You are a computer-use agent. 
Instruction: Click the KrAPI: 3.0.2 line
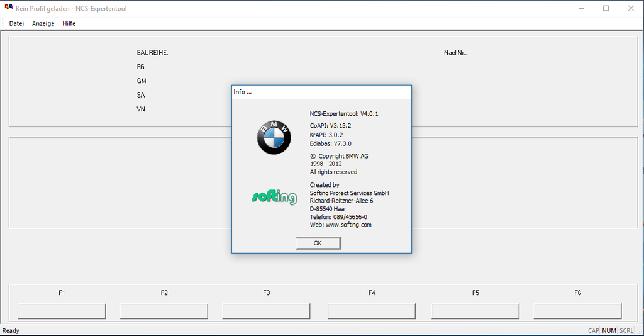[326, 135]
